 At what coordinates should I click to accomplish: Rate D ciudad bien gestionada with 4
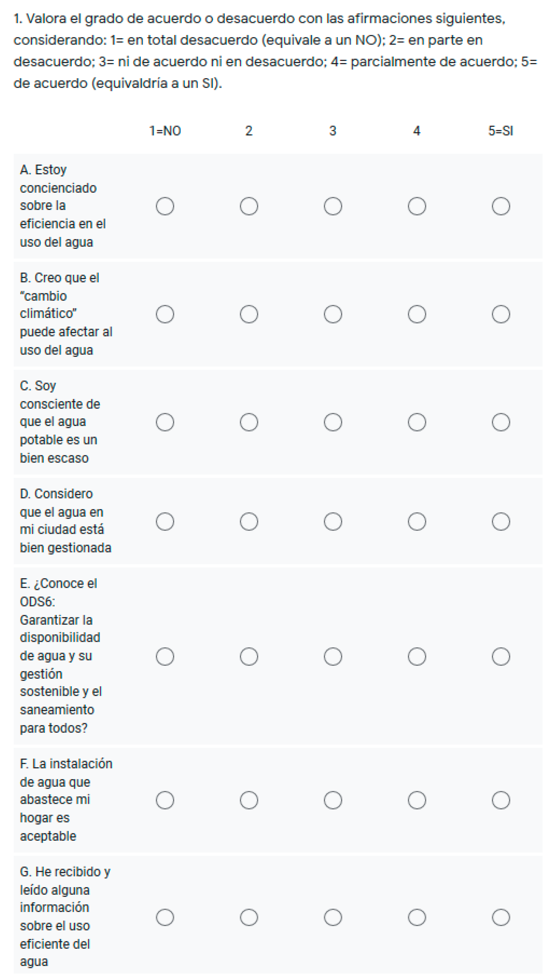(417, 522)
